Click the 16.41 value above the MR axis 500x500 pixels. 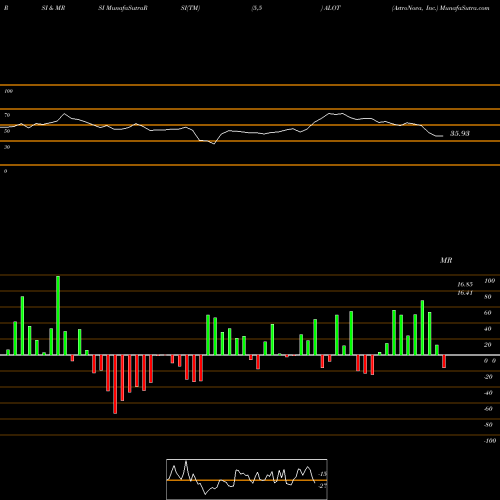(465, 293)
